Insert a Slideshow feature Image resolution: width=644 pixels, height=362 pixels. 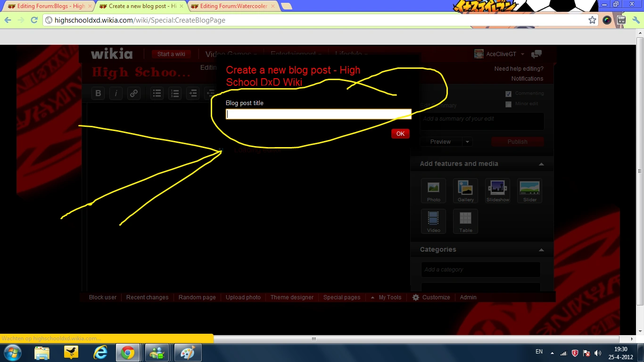point(497,191)
